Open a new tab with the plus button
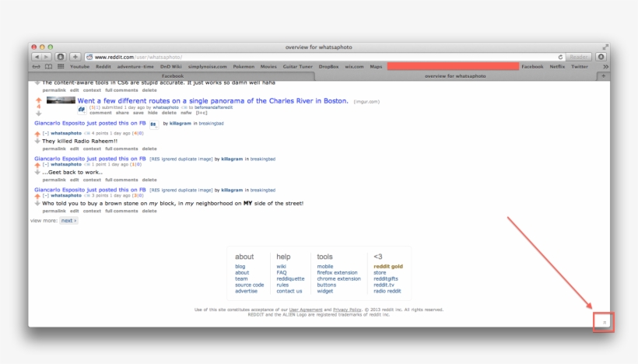The width and height of the screenshot is (638, 364). (x=604, y=76)
